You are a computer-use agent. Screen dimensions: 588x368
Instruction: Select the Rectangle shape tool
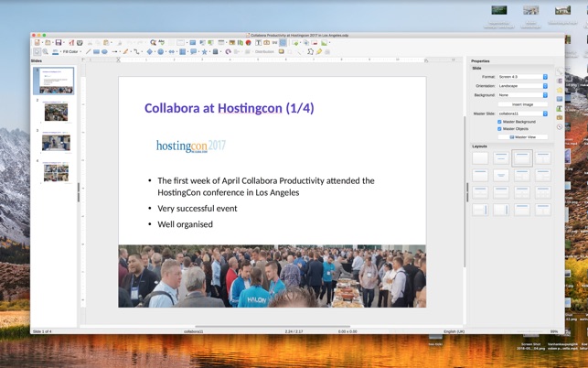click(x=96, y=52)
